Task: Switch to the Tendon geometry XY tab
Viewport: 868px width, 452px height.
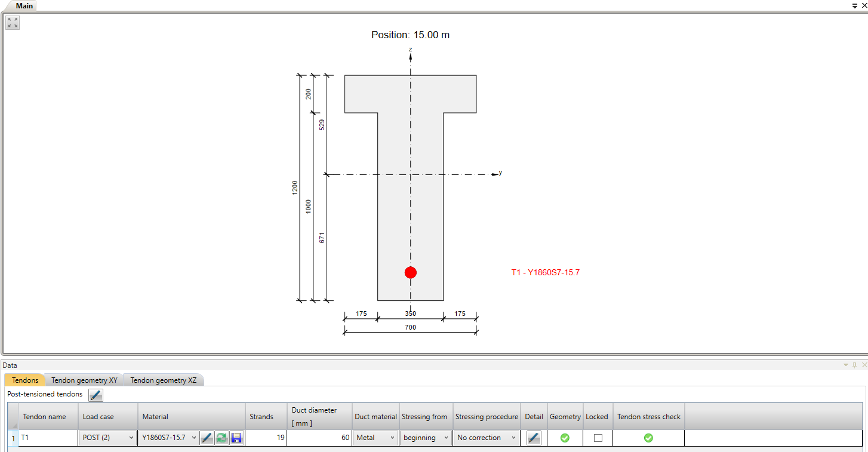Action: 84,380
